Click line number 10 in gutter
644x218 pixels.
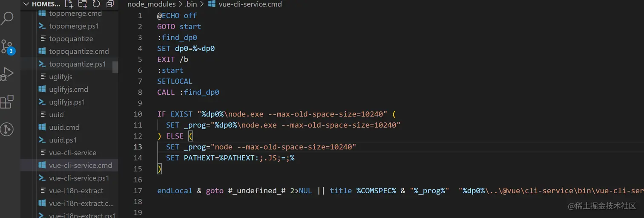coord(138,114)
